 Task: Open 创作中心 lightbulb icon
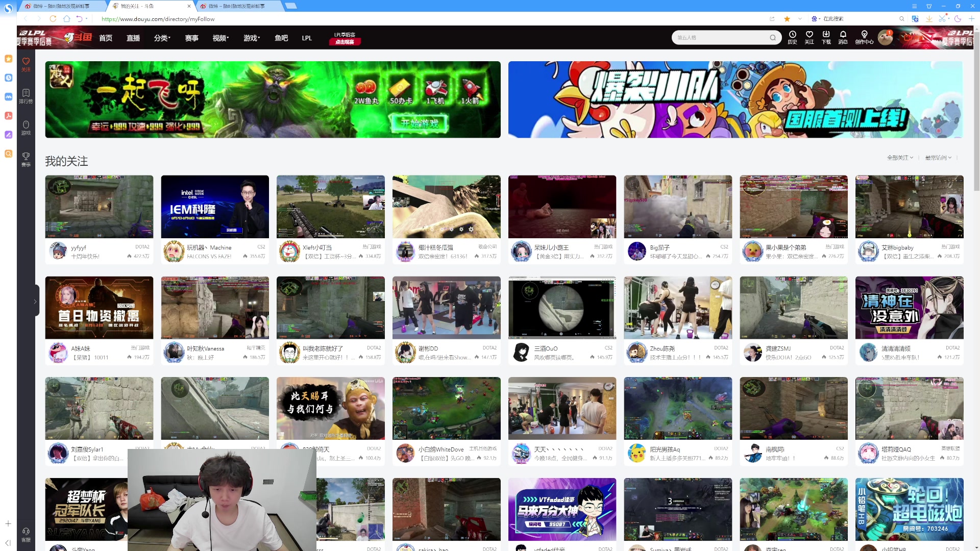[864, 37]
